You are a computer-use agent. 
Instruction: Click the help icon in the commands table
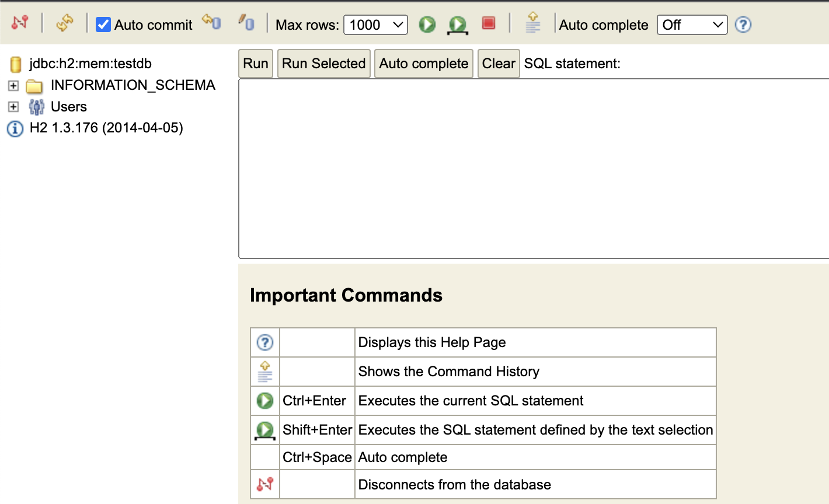pos(265,342)
